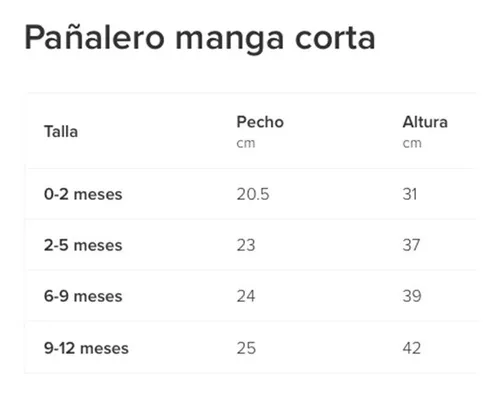
Task: Select the 2-5 meses size row
Action: pyautogui.click(x=250, y=245)
